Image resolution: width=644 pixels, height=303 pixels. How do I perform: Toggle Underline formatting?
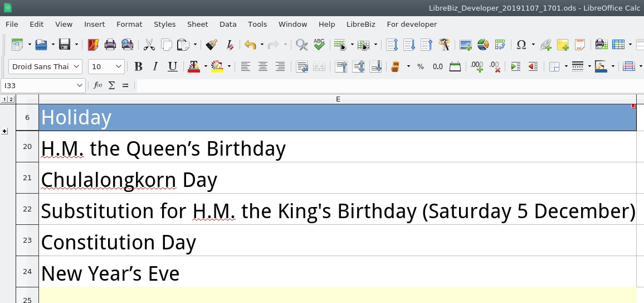[173, 67]
